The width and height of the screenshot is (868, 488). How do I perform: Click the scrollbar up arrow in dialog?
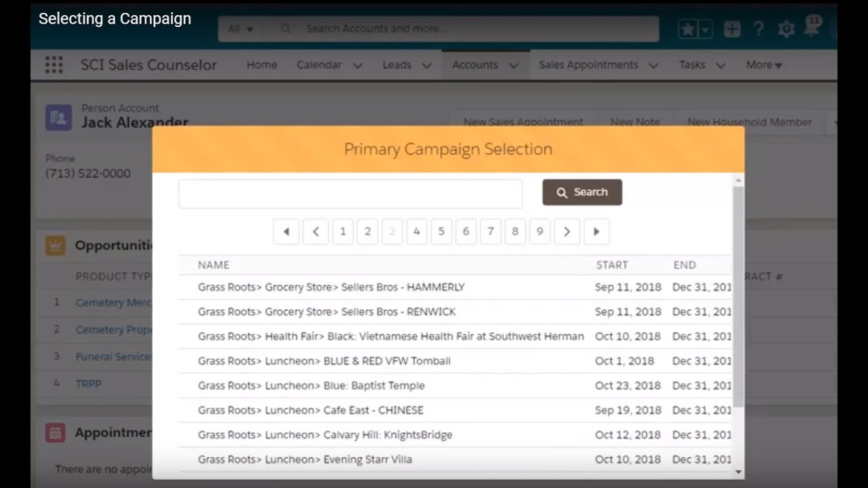[x=738, y=180]
